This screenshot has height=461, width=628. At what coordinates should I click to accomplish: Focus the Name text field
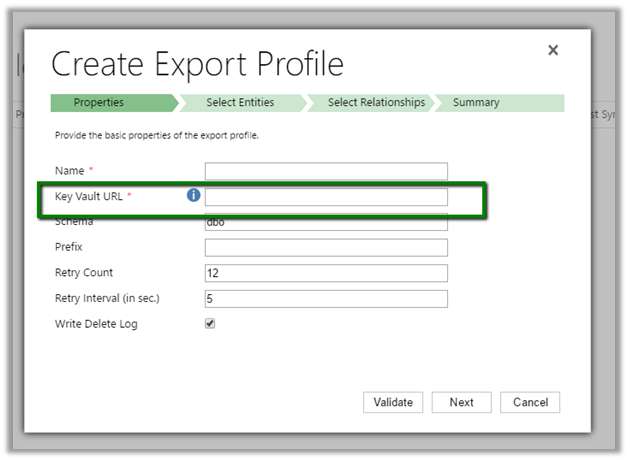(x=326, y=171)
